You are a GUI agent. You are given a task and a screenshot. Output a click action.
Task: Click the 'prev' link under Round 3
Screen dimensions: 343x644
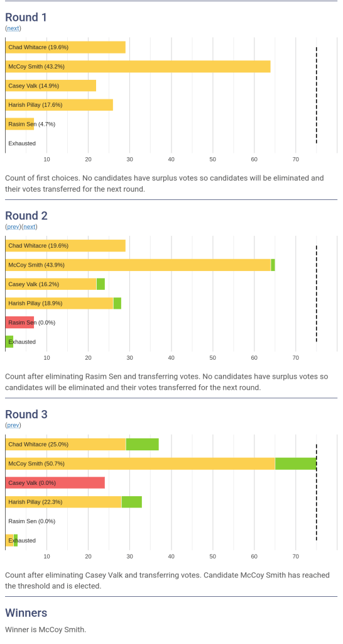[x=13, y=425]
